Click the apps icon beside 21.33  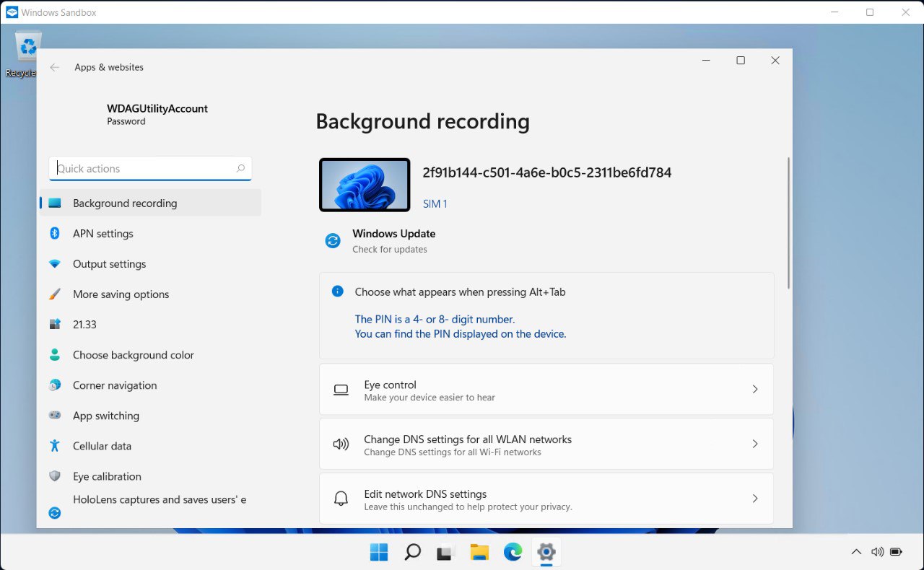(55, 325)
